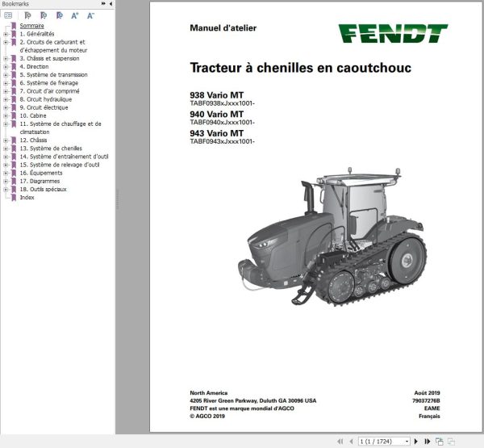Expand the 1. Généralités bookmark
Screen dimensions: 484x448
(6, 34)
